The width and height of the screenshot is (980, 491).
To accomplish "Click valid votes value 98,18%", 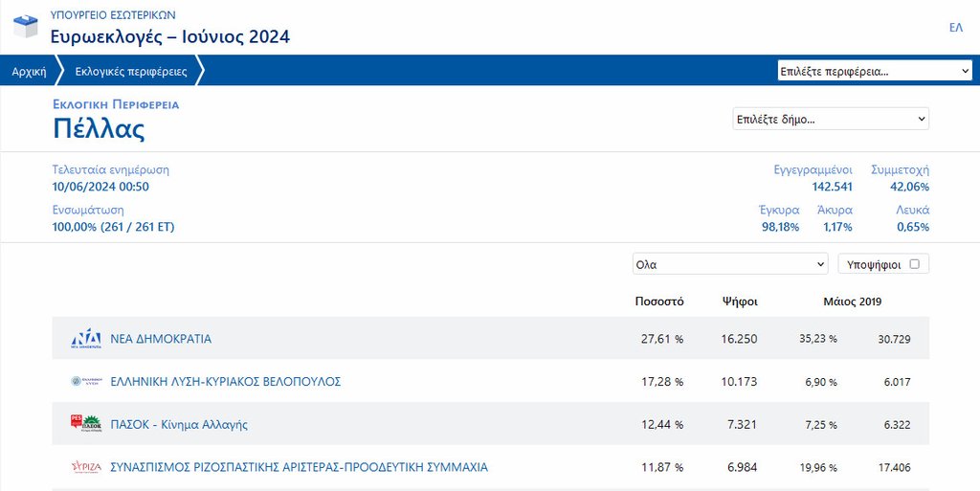I will pyautogui.click(x=780, y=227).
